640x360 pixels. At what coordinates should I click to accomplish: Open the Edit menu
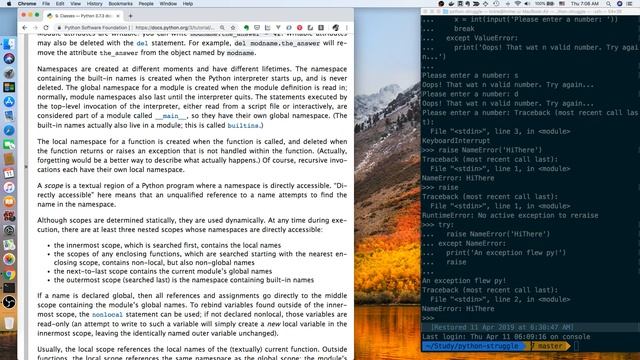tap(60, 4)
